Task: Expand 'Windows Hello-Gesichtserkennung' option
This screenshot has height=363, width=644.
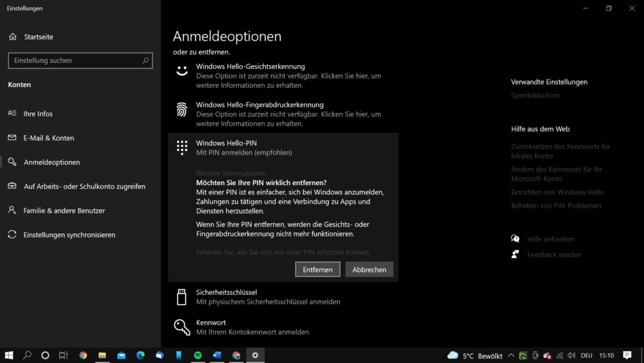Action: click(283, 75)
